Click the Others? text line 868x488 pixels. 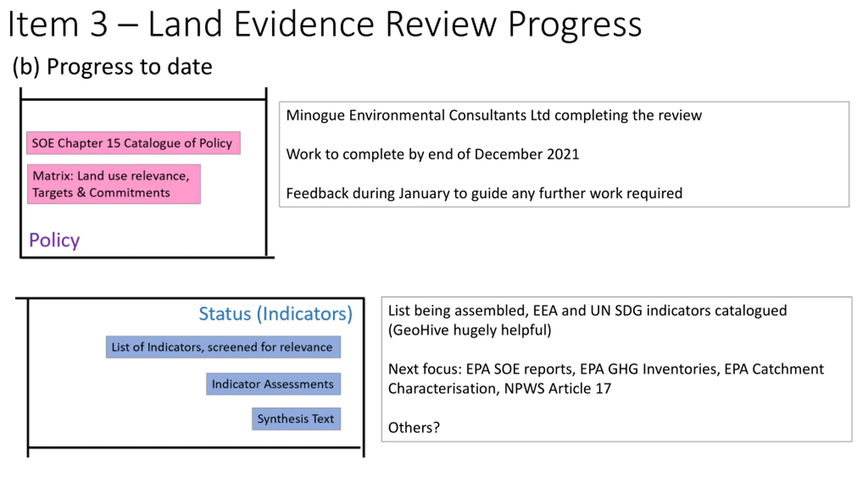coord(414,428)
